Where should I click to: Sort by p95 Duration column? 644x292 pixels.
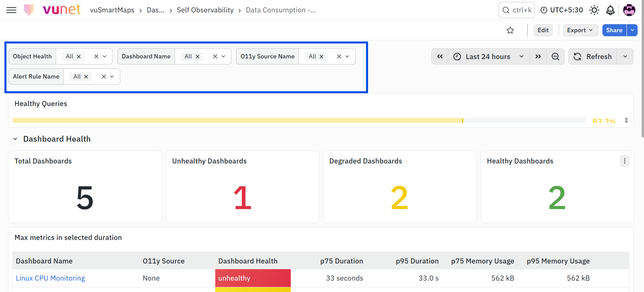(x=417, y=261)
